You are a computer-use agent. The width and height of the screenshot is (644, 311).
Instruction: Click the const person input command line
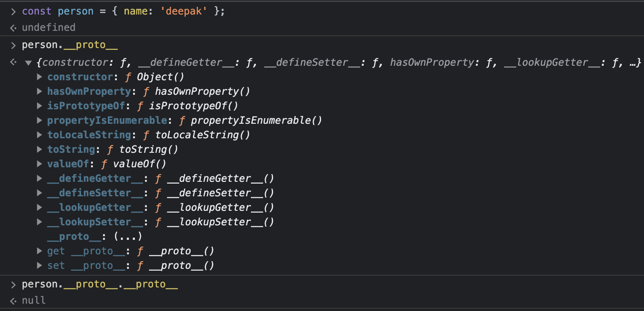123,11
